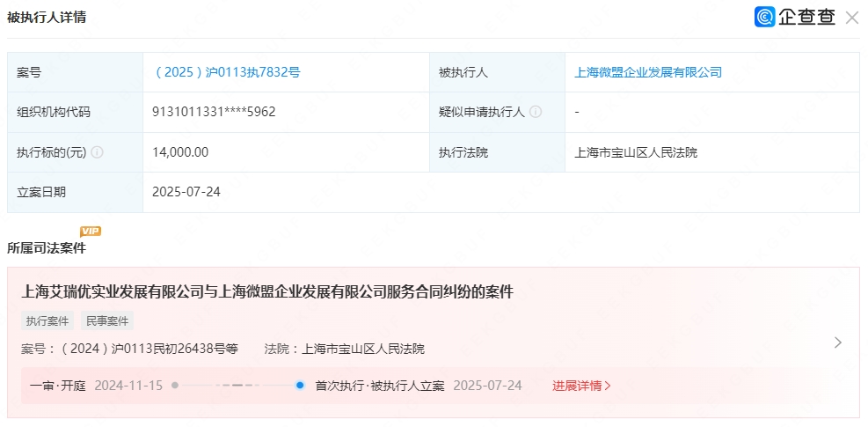Select the amount 14,000.00
The image size is (868, 427).
tap(180, 152)
